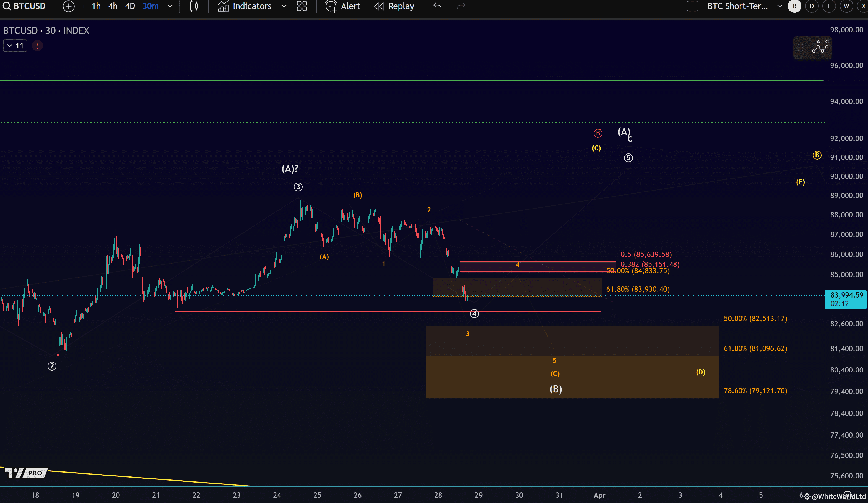Select the circled 5 wave label

click(x=628, y=158)
